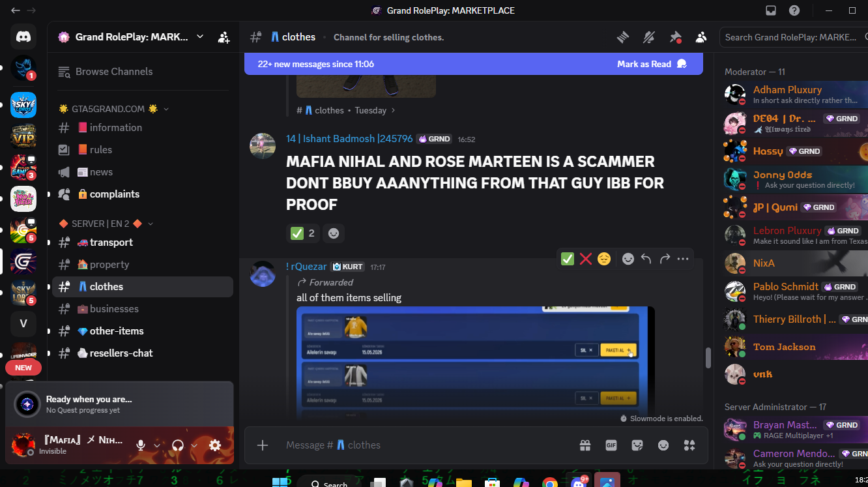Click the Invite members icon beside server name
The height and width of the screenshot is (487, 868).
coord(224,37)
